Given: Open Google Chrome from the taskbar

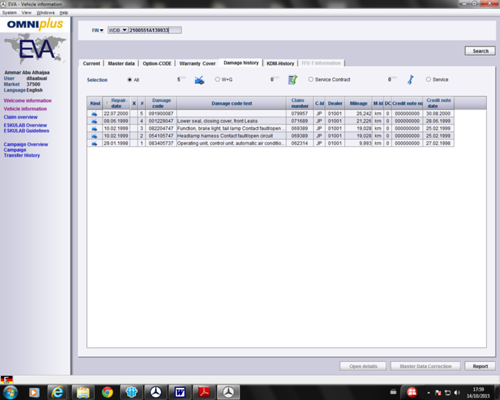Looking at the screenshot, I should coord(107,392).
